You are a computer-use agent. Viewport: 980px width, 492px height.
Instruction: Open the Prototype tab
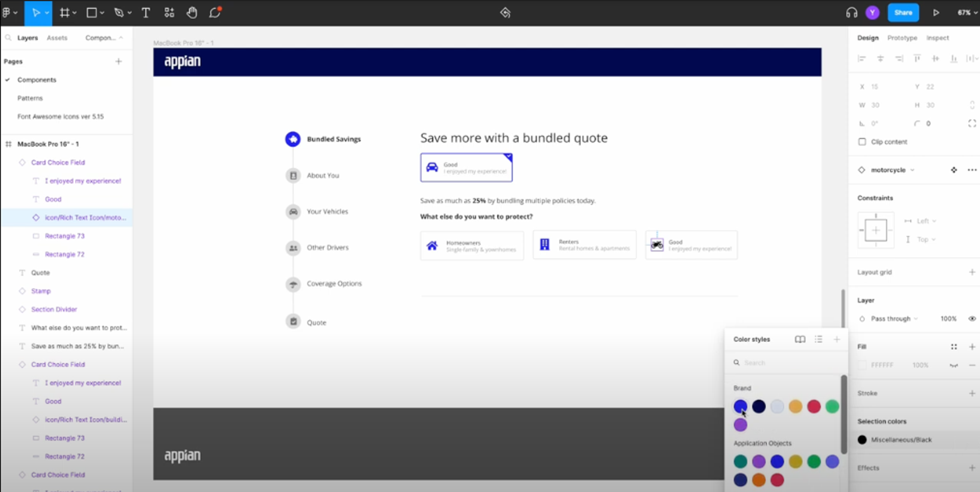[902, 38]
